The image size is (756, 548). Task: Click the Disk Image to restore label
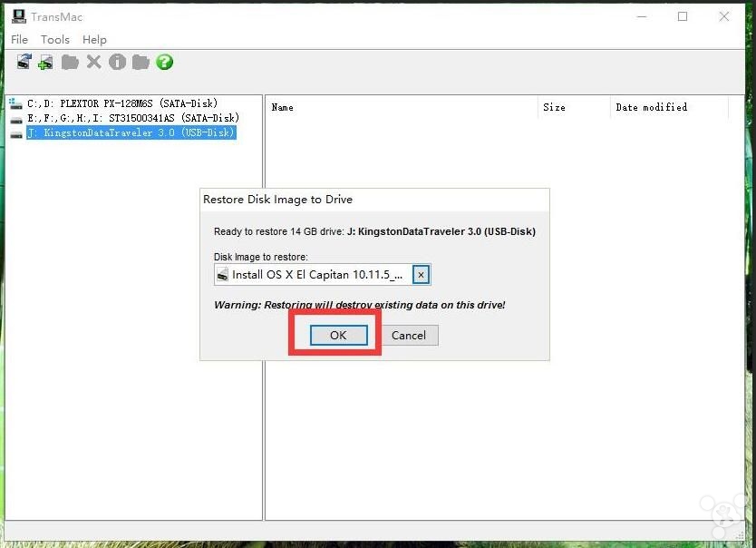(x=261, y=257)
